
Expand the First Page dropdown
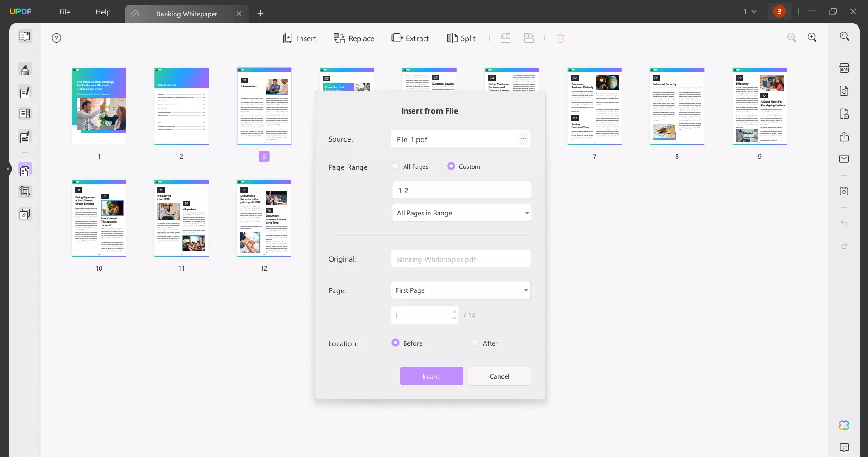point(460,290)
